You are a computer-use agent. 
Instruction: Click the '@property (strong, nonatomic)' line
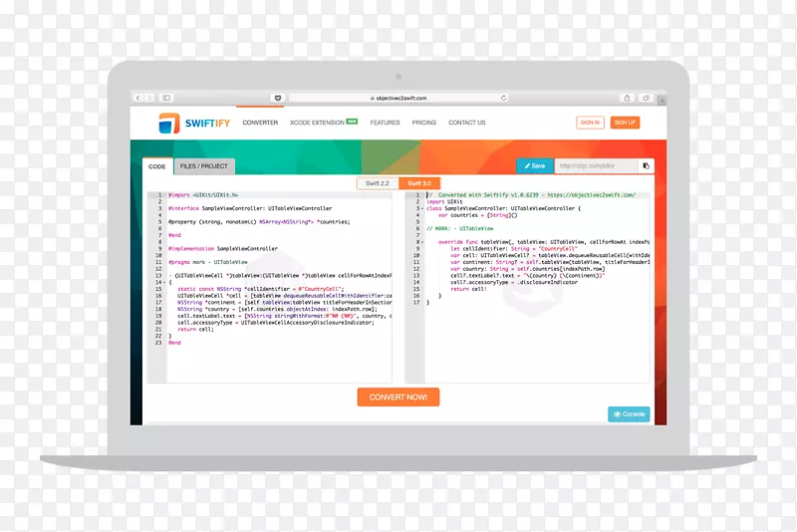point(259,222)
